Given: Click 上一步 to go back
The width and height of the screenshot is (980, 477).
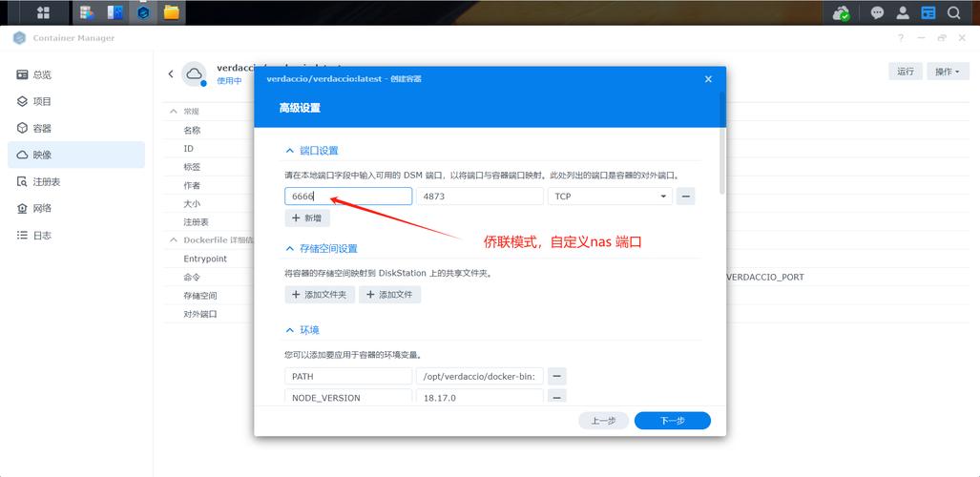Looking at the screenshot, I should click(x=604, y=421).
